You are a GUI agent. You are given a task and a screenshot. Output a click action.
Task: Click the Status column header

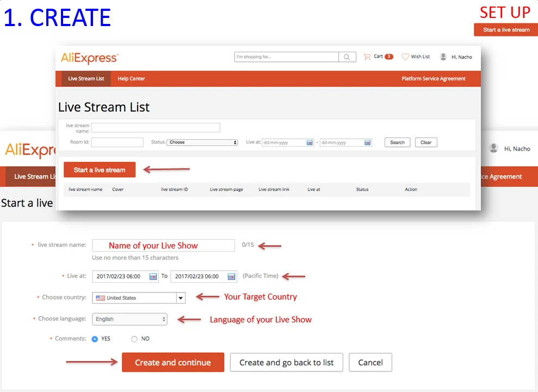point(362,189)
